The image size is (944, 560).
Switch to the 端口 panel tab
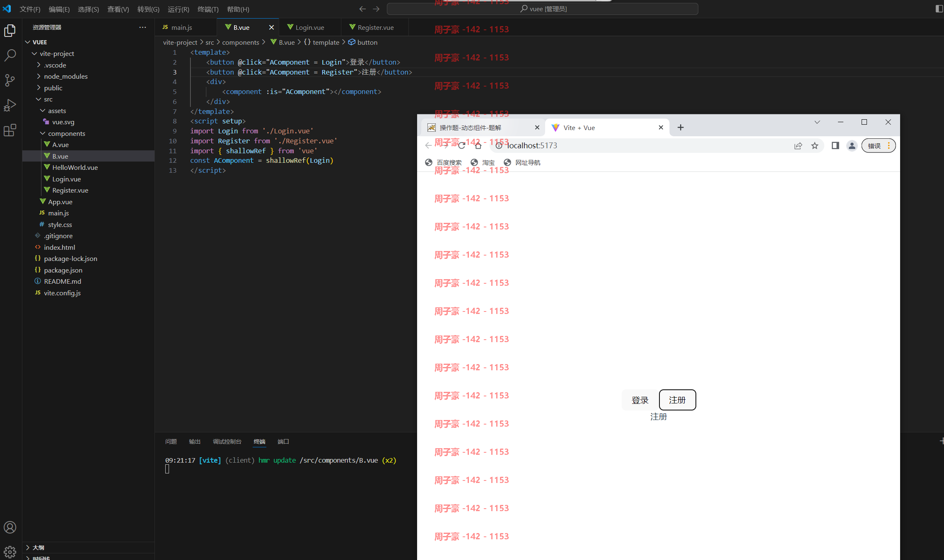point(283,442)
